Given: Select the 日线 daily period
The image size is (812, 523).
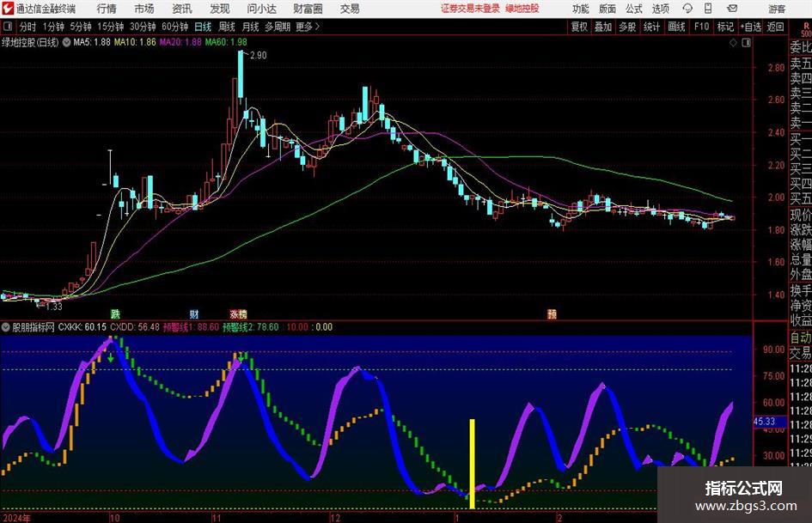Looking at the screenshot, I should (203, 27).
